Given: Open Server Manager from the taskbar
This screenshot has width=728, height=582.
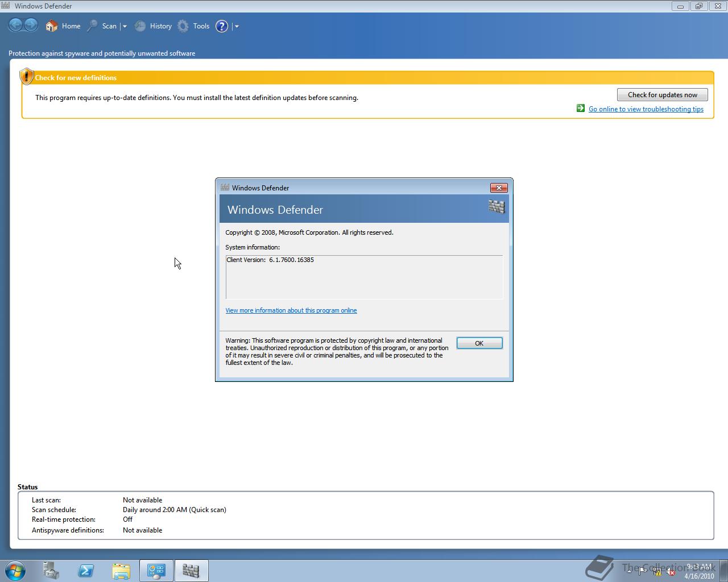Looking at the screenshot, I should click(51, 571).
